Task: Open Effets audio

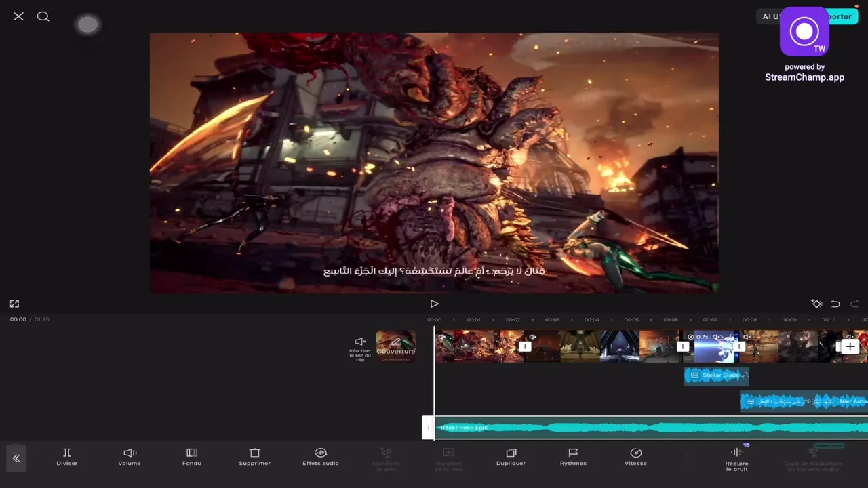Action: point(321,457)
